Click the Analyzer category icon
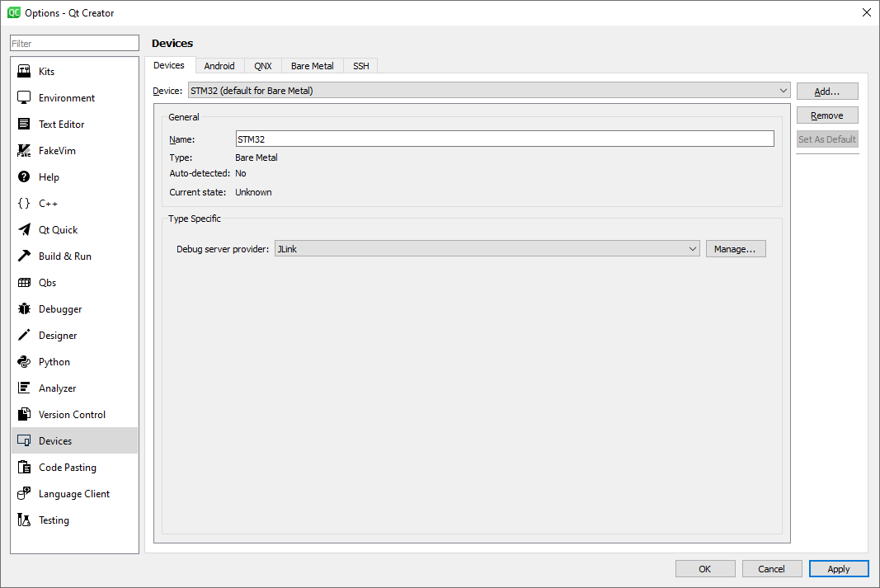 24,388
